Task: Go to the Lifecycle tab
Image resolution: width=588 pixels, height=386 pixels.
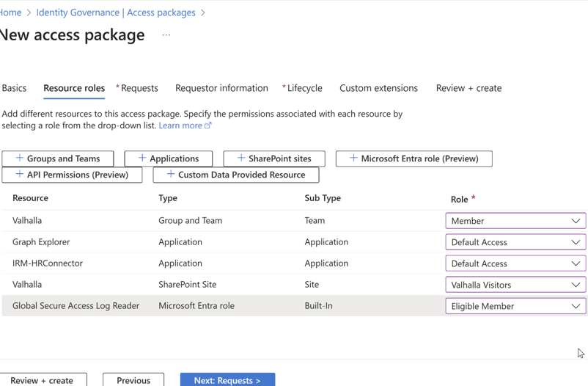Action: (304, 88)
